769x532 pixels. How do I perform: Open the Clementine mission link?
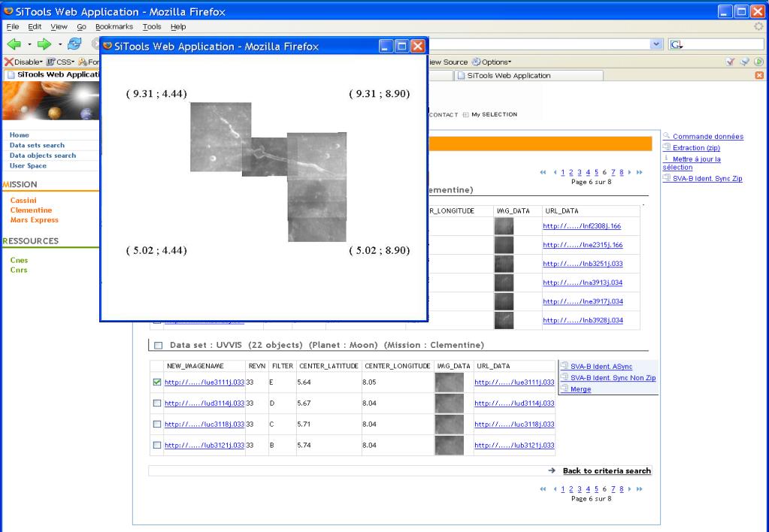pyautogui.click(x=31, y=210)
